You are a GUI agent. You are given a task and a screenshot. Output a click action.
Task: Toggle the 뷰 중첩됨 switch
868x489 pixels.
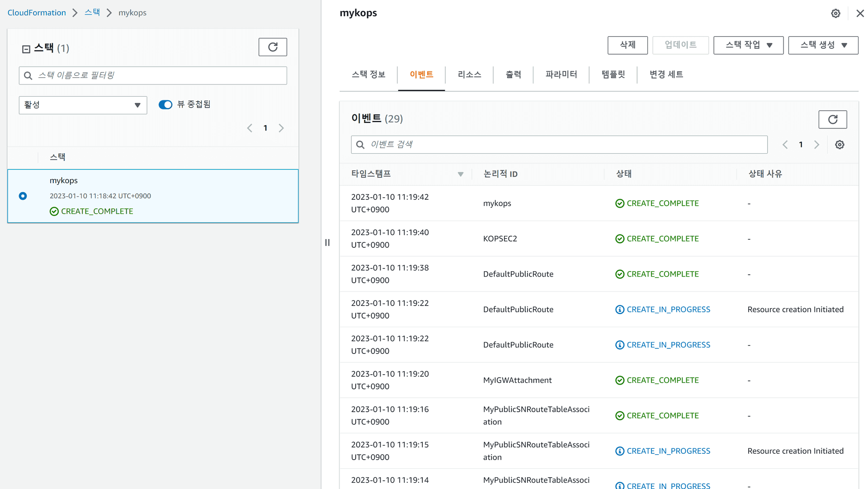tap(165, 105)
